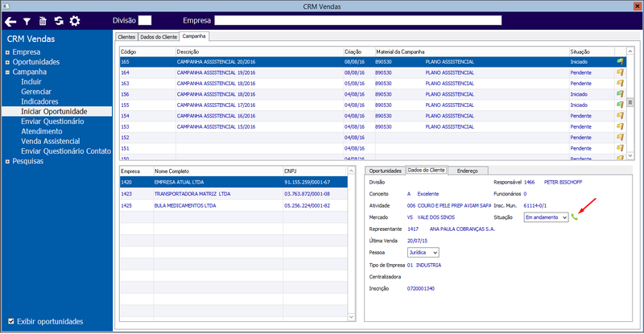Viewport: 644px width, 334px height.
Task: Click the flag icon for campaign 163
Action: [x=620, y=83]
